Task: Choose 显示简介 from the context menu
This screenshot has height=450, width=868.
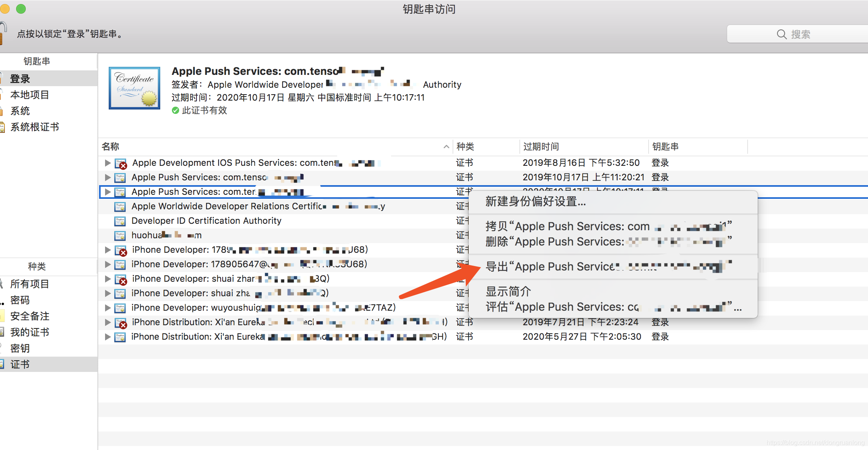Action: pos(508,291)
